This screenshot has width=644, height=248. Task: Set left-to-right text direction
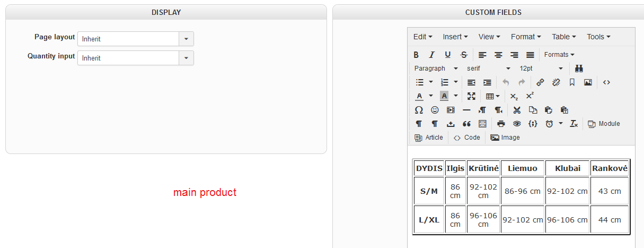482,110
